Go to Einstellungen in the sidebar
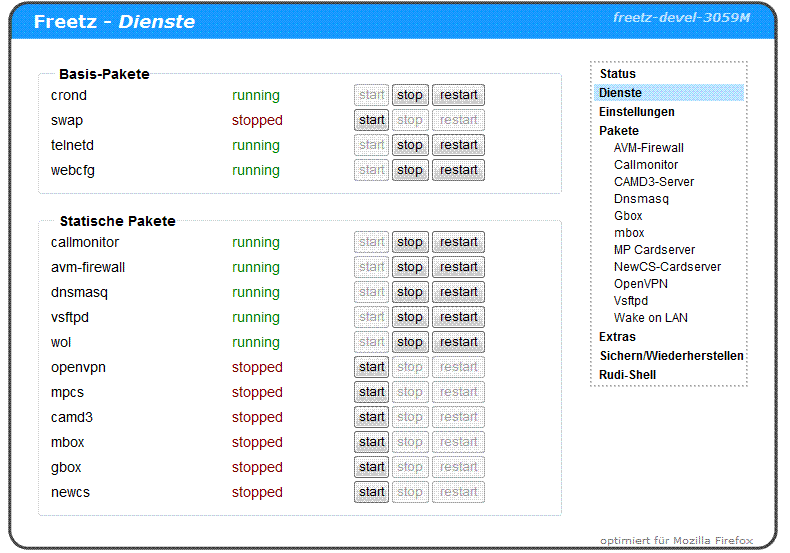790x553 pixels. 636,112
